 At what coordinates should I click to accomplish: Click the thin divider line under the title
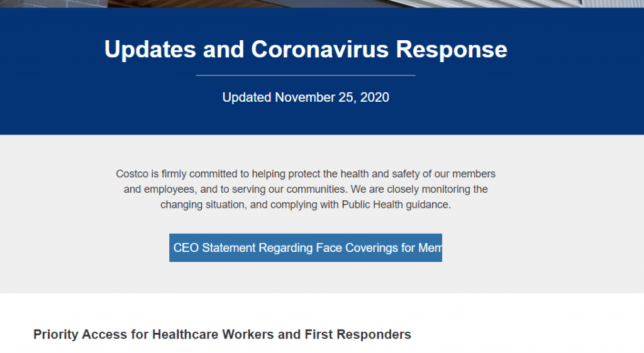click(x=306, y=75)
